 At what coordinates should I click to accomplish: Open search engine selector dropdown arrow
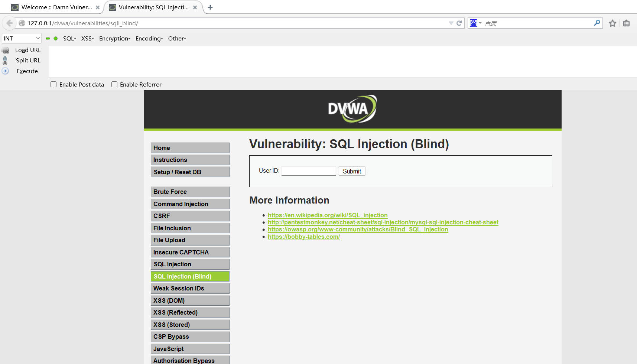(x=480, y=23)
